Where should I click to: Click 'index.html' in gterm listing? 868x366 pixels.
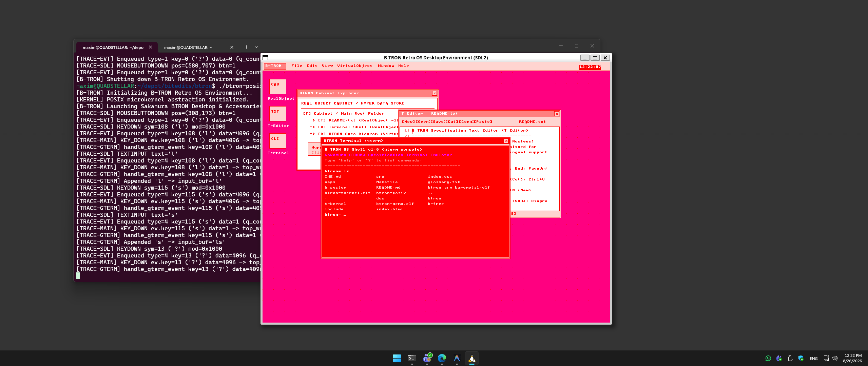[x=389, y=209]
